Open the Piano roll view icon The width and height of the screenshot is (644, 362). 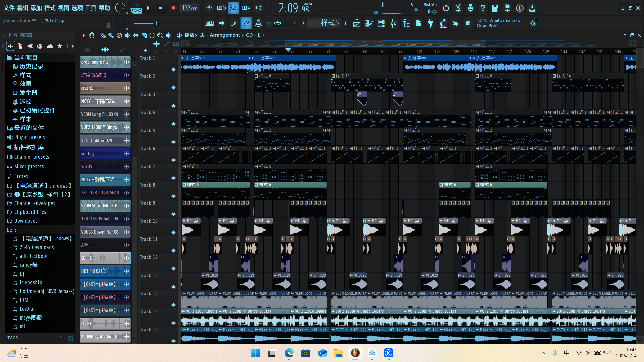[x=369, y=23]
